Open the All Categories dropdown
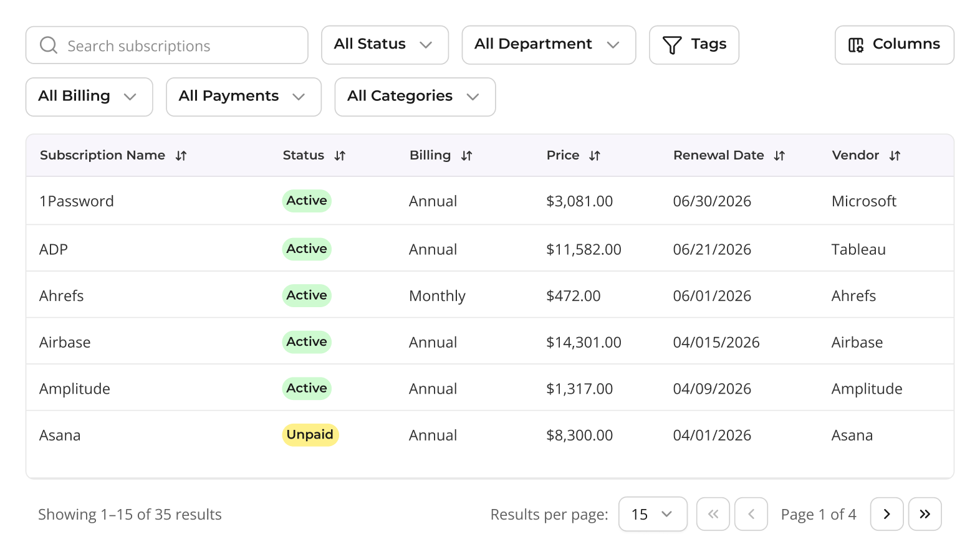The image size is (980, 557). click(415, 97)
